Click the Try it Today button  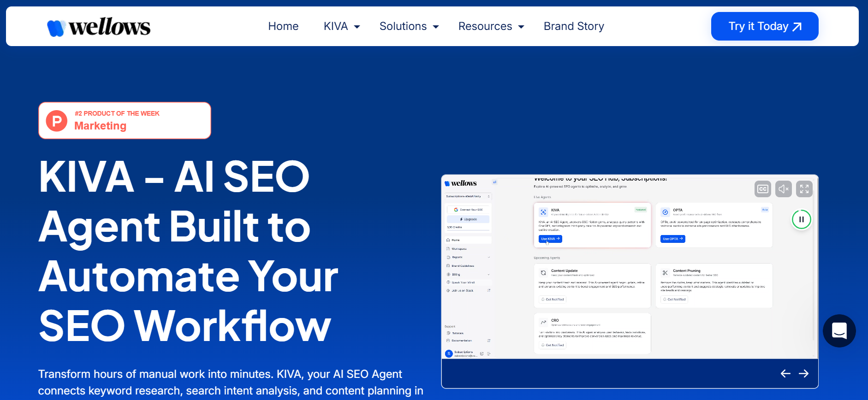[764, 26]
